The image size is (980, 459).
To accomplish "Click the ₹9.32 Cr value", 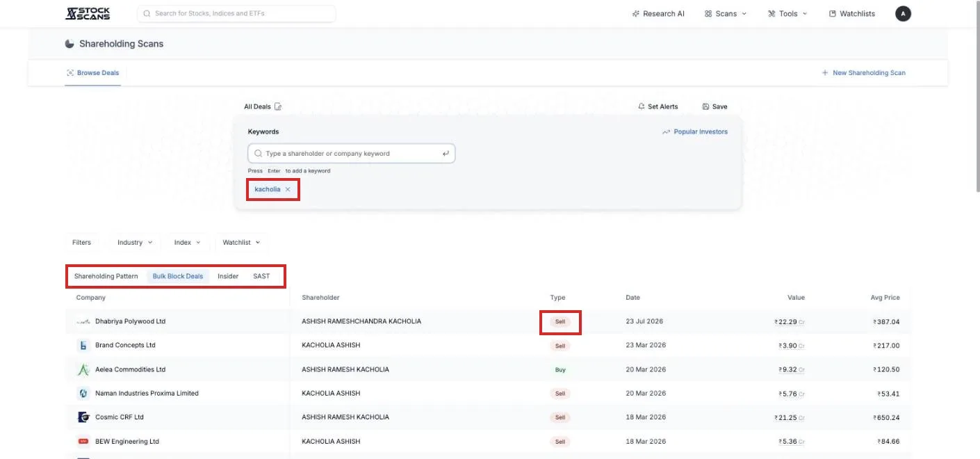I will click(791, 369).
